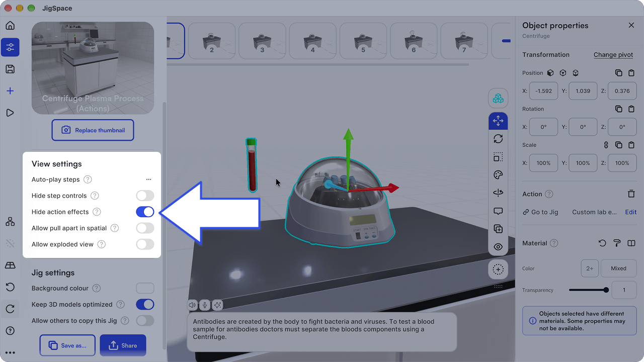Open the Jig settings sliders icon
This screenshot has width=644, height=362.
tap(10, 48)
